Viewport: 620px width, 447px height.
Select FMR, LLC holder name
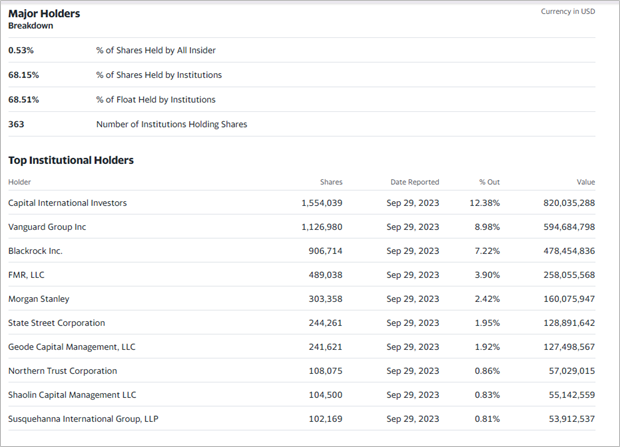coord(26,275)
